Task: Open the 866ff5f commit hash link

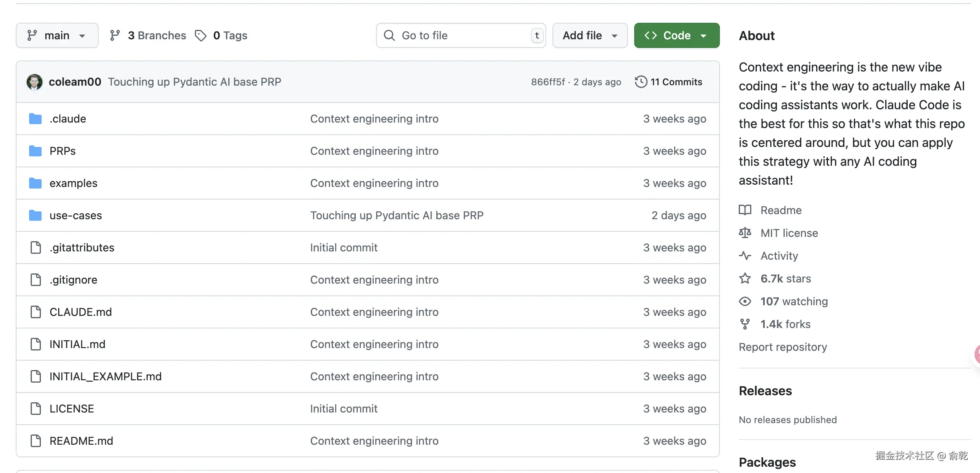Action: point(548,82)
